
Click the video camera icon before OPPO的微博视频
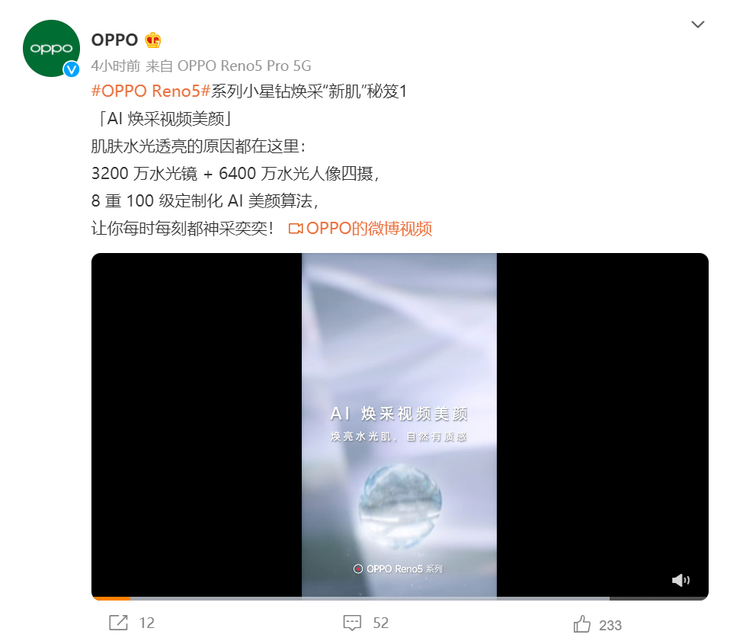click(x=296, y=229)
